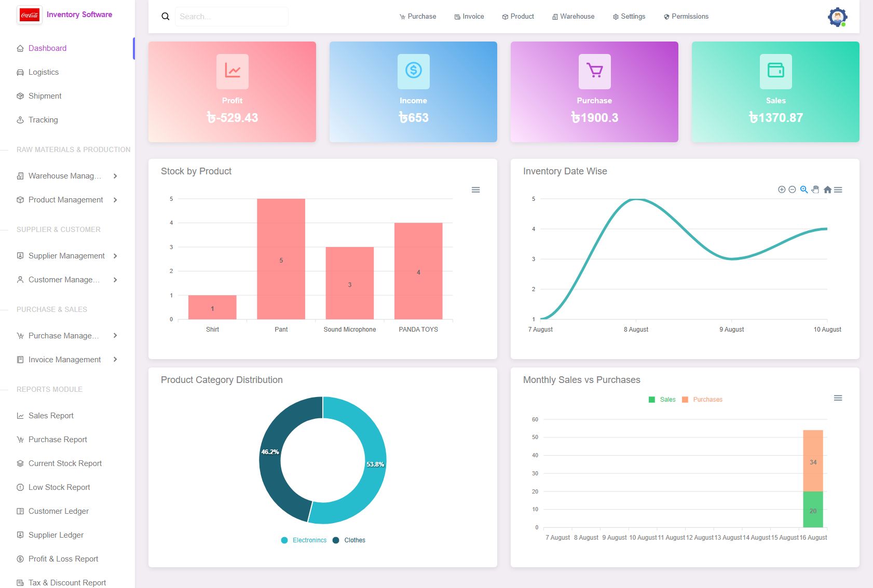Toggle the Purchases series in chart legend

(x=702, y=400)
